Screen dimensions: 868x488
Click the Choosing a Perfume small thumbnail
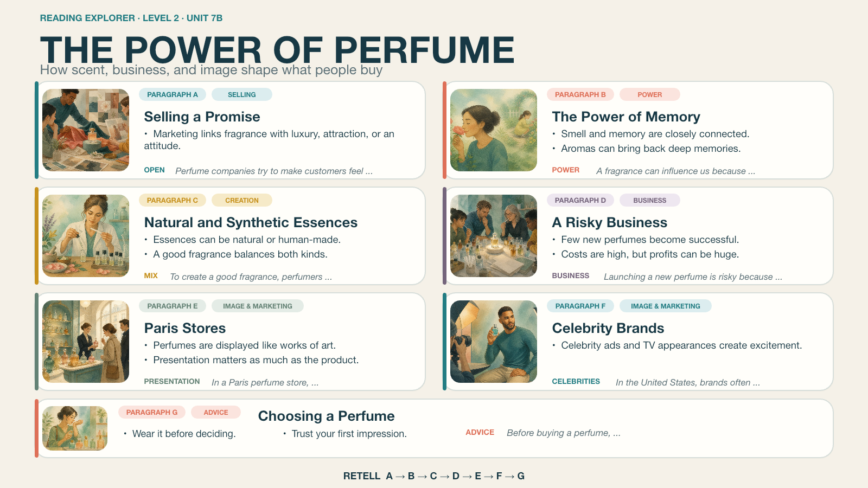[75, 428]
